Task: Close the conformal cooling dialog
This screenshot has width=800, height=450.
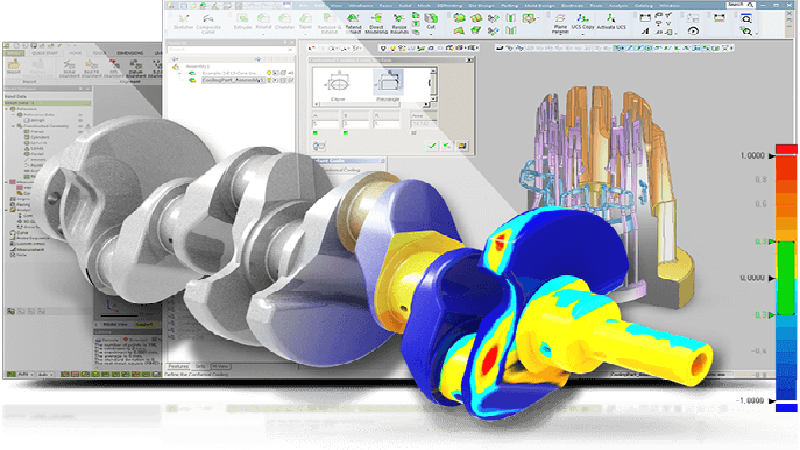Action: 469,60
